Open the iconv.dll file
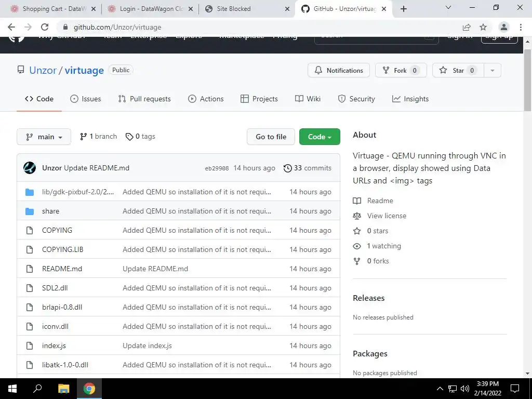Viewport: 532px width, 399px height. tap(55, 326)
